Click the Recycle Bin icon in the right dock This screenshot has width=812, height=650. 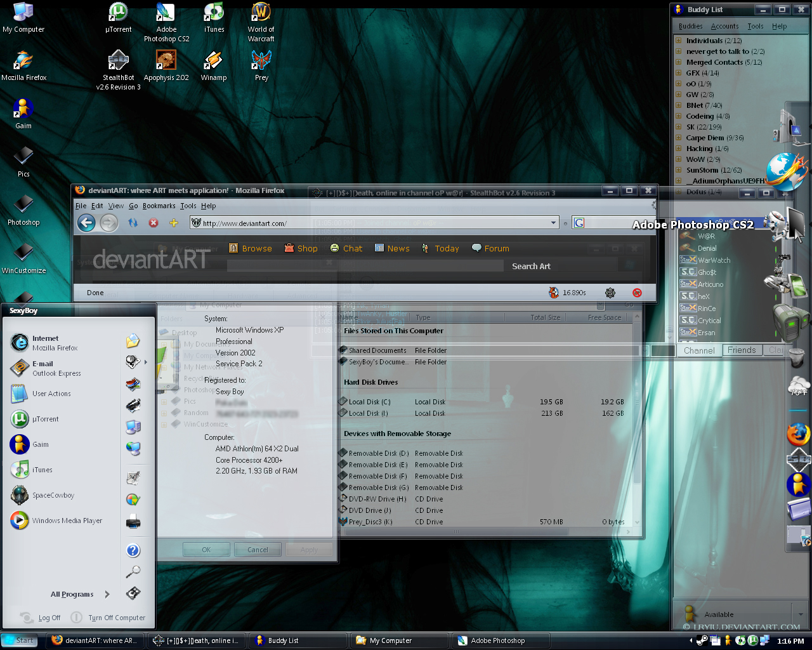pos(797,358)
